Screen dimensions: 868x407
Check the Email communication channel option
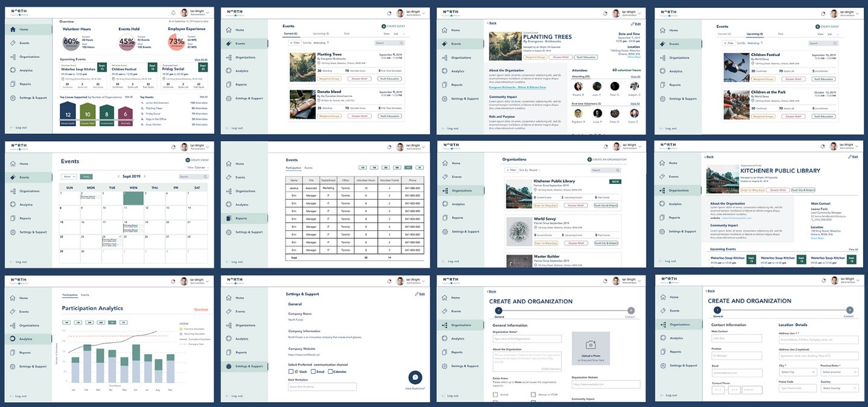(312, 371)
